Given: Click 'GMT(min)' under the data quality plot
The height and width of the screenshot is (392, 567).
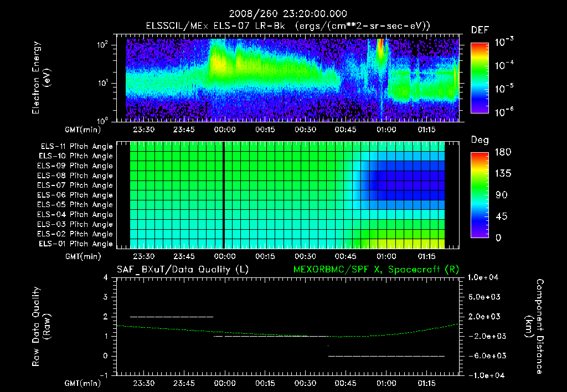Looking at the screenshot, I should [83, 384].
